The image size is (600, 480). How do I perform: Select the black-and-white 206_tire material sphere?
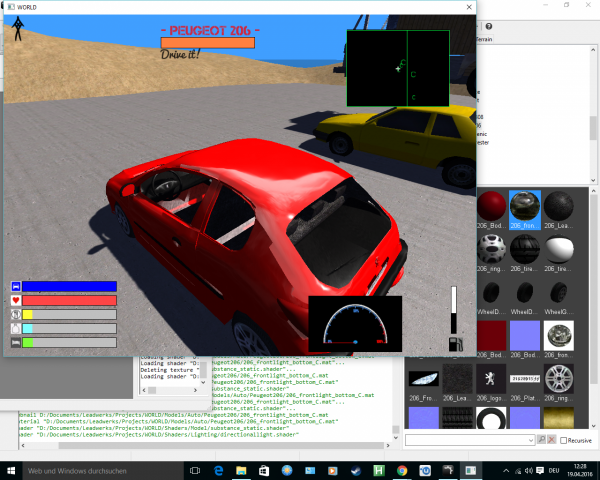coord(558,249)
